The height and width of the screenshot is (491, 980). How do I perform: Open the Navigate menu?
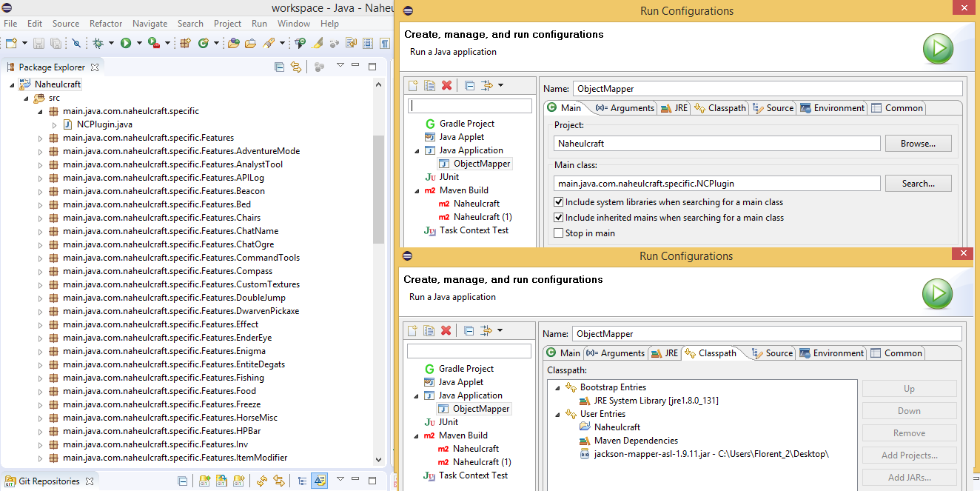click(x=150, y=24)
